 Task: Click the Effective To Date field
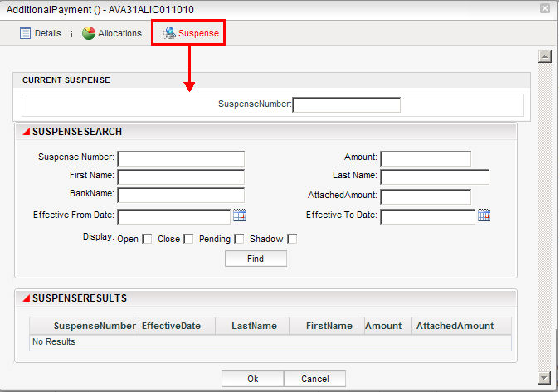point(427,216)
